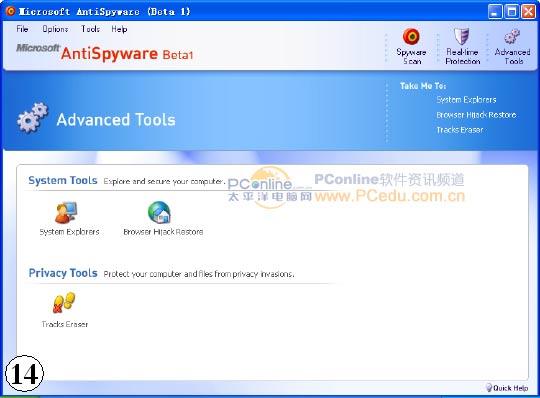Click the AntiSpyware title bar app icon
This screenshot has height=398, width=540.
10,11
